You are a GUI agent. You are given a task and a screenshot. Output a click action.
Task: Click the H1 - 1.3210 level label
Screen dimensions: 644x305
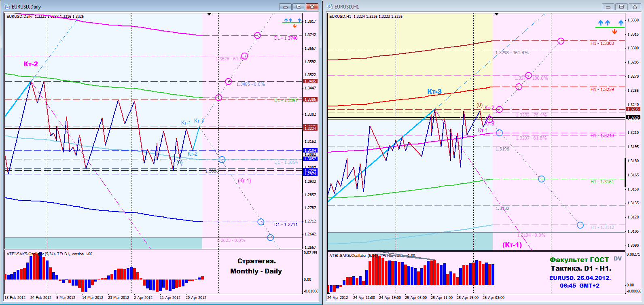602,136
